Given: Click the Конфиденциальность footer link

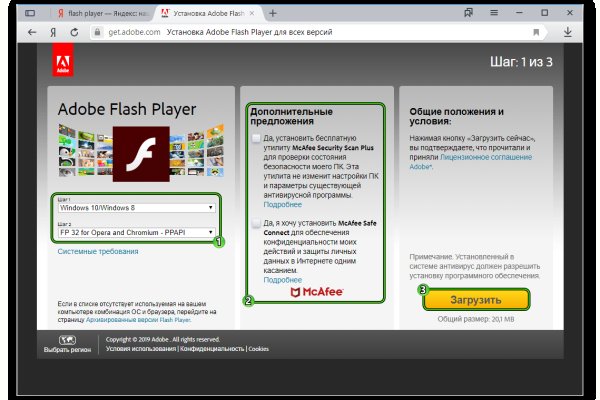Looking at the screenshot, I should pos(211,349).
